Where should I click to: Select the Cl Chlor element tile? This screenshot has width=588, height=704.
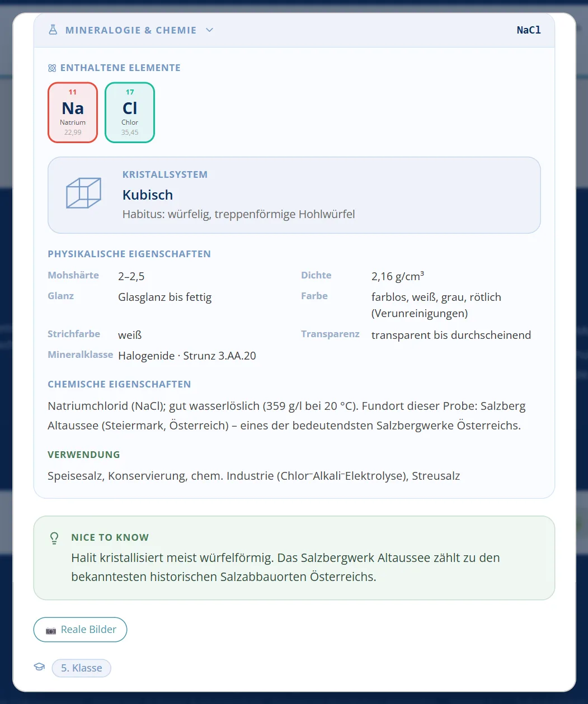click(x=130, y=112)
